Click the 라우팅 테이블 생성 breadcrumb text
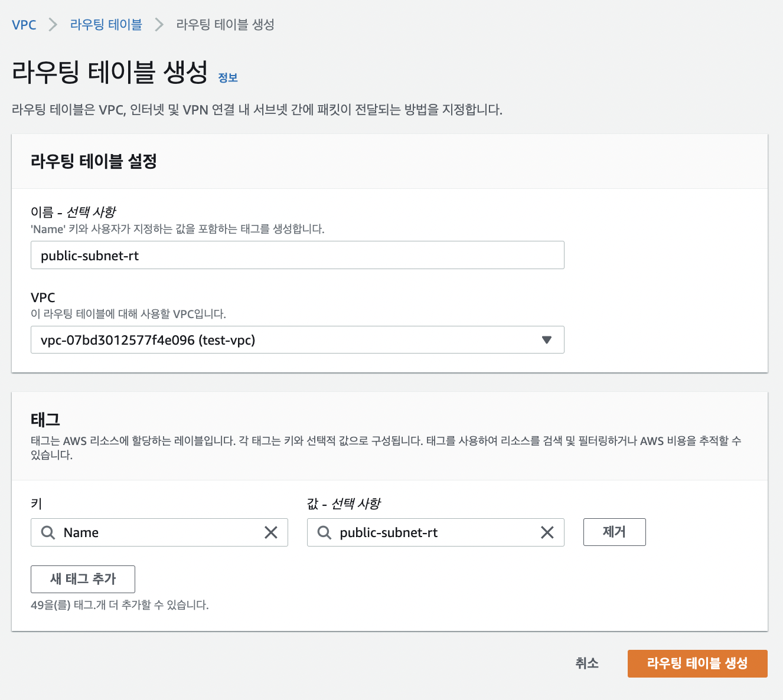The image size is (783, 700). [226, 25]
